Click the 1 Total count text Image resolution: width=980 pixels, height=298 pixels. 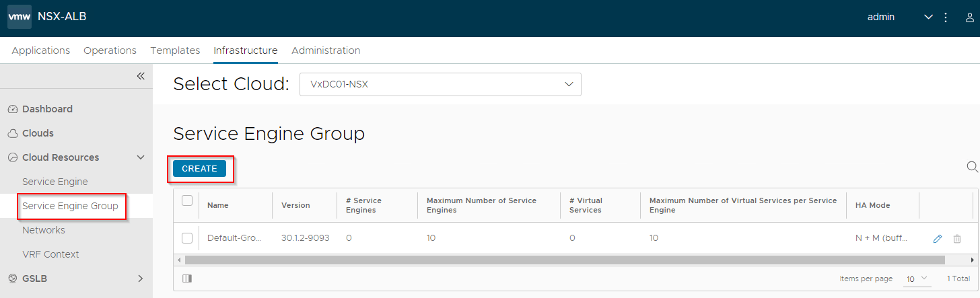[958, 278]
